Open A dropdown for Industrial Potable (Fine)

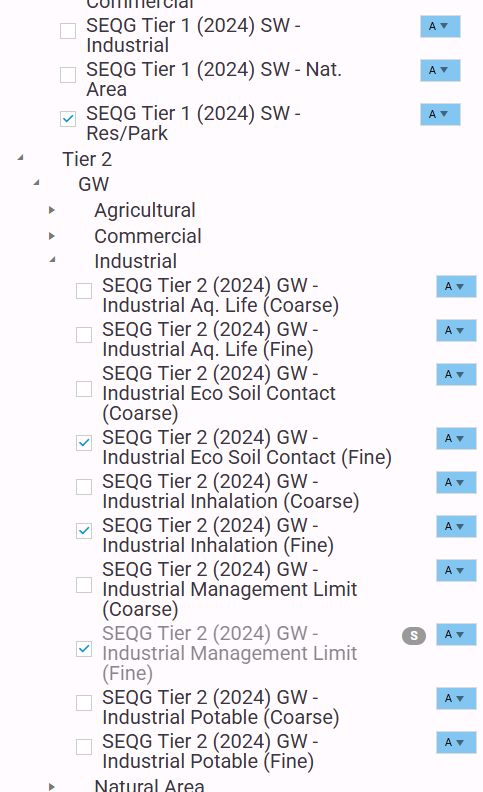click(456, 742)
